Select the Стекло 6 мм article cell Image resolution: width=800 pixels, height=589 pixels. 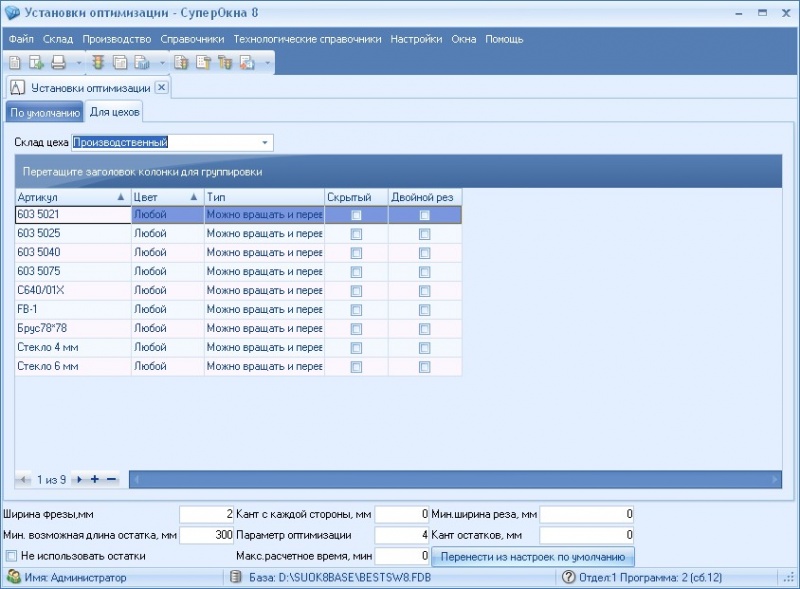point(73,366)
